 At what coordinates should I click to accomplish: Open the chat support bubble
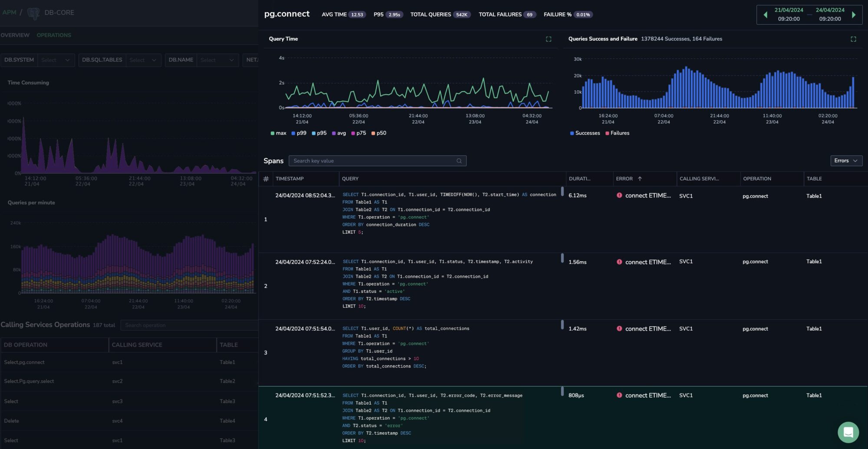point(848,432)
